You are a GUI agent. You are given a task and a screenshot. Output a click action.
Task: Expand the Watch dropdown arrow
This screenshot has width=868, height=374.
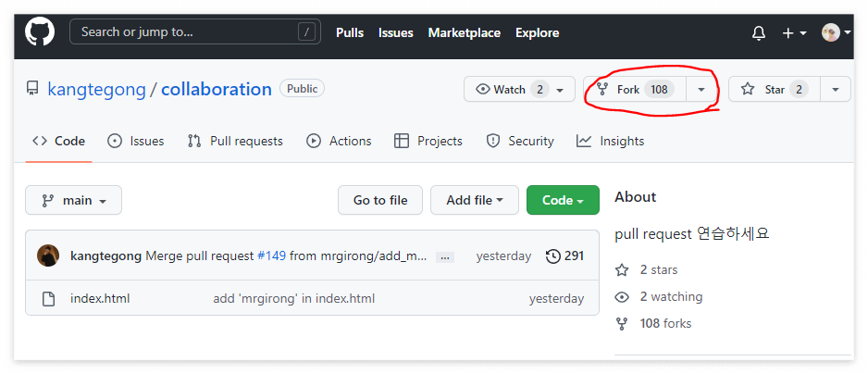pos(560,90)
